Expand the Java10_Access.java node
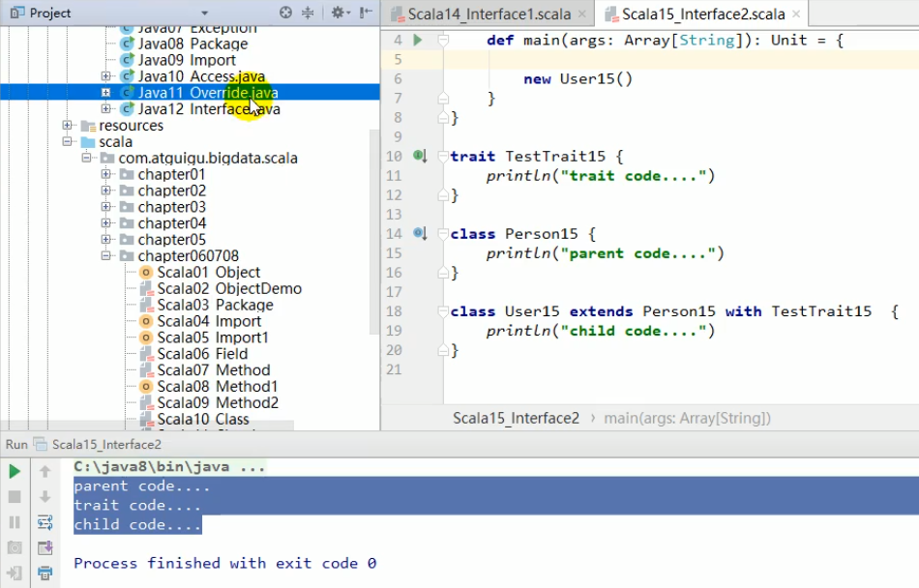919x588 pixels. 105,76
